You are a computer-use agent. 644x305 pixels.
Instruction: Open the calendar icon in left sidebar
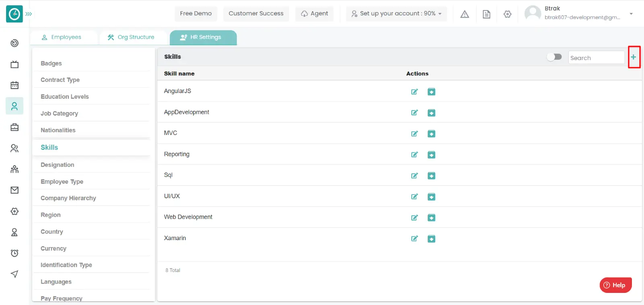(x=14, y=85)
